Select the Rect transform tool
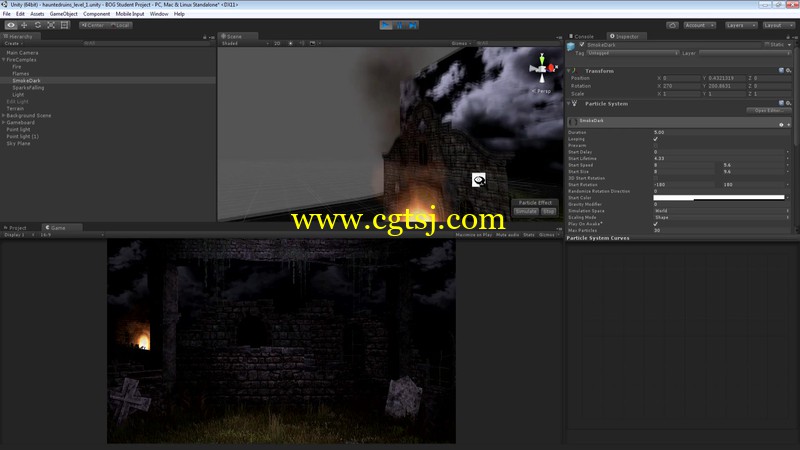 coord(64,25)
